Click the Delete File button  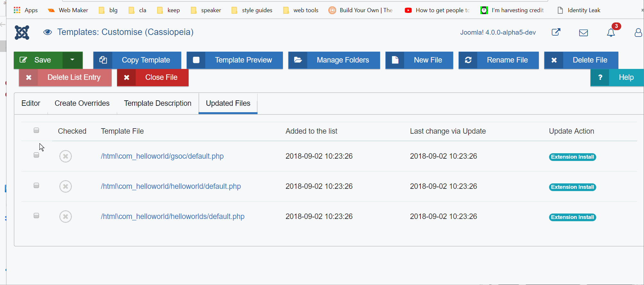click(581, 60)
